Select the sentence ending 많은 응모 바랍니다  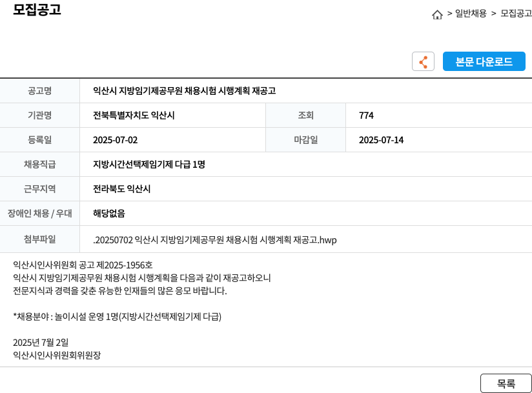(120, 290)
